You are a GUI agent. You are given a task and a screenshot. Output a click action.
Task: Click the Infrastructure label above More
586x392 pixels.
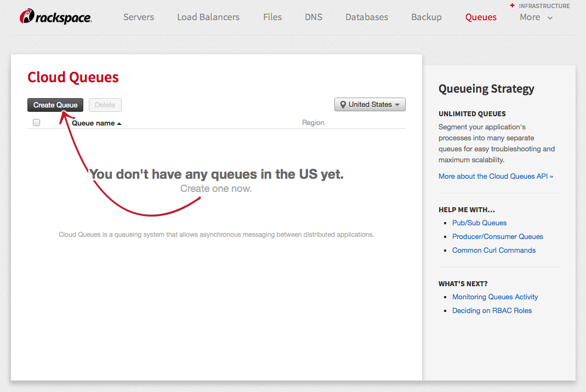pos(544,6)
